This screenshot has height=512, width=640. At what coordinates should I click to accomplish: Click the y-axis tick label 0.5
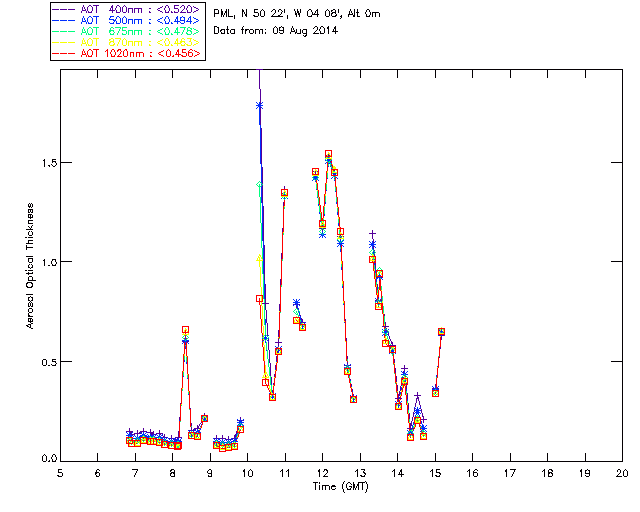click(x=49, y=362)
